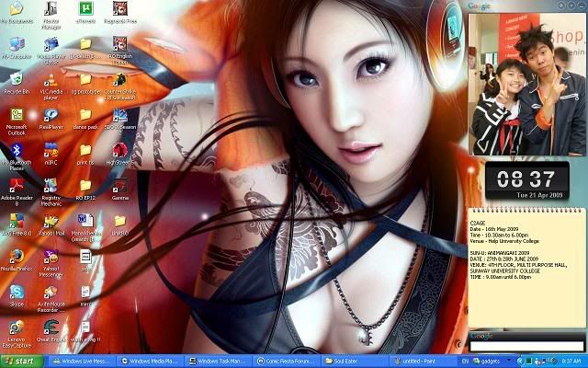This screenshot has height=368, width=588.
Task: Launch the RealPlayer shortcut
Action: (x=51, y=119)
